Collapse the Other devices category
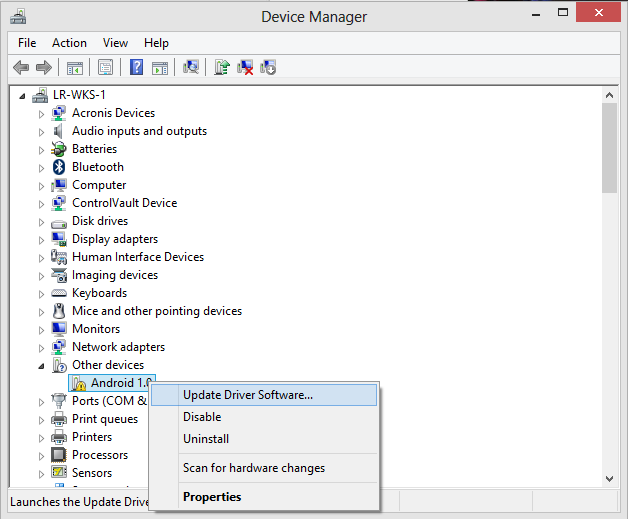The height and width of the screenshot is (519, 628). click(x=42, y=365)
